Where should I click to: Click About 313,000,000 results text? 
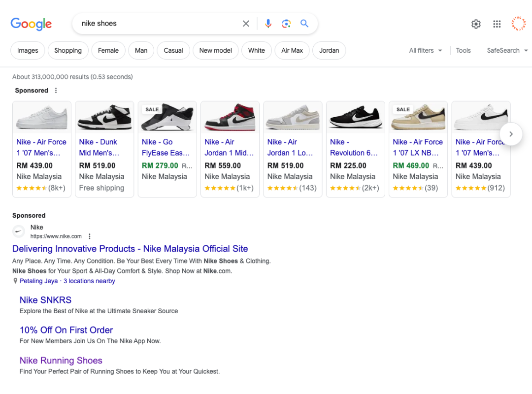72,77
